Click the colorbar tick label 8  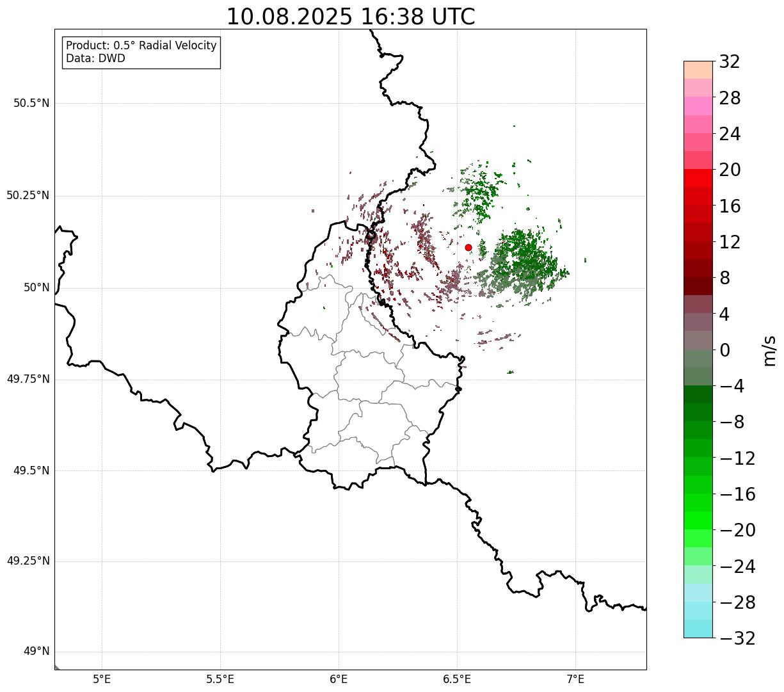[x=724, y=278]
